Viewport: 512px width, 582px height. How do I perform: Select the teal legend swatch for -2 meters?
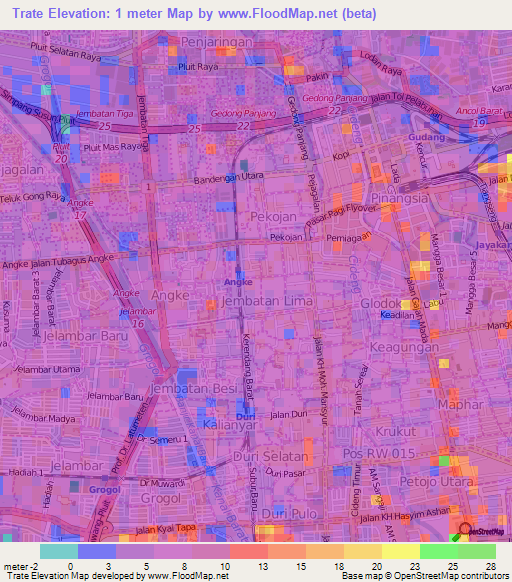coord(59,551)
